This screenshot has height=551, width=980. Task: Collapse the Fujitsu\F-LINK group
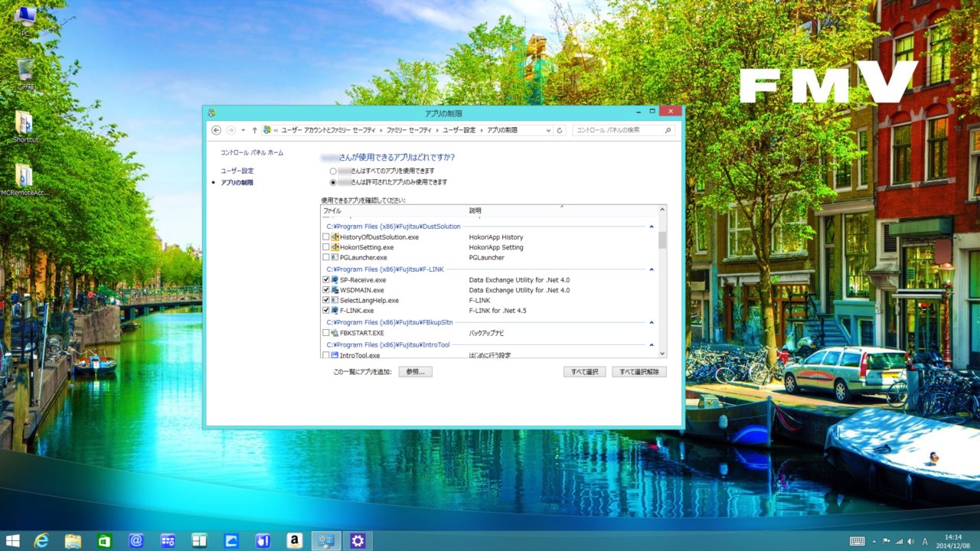pos(652,269)
